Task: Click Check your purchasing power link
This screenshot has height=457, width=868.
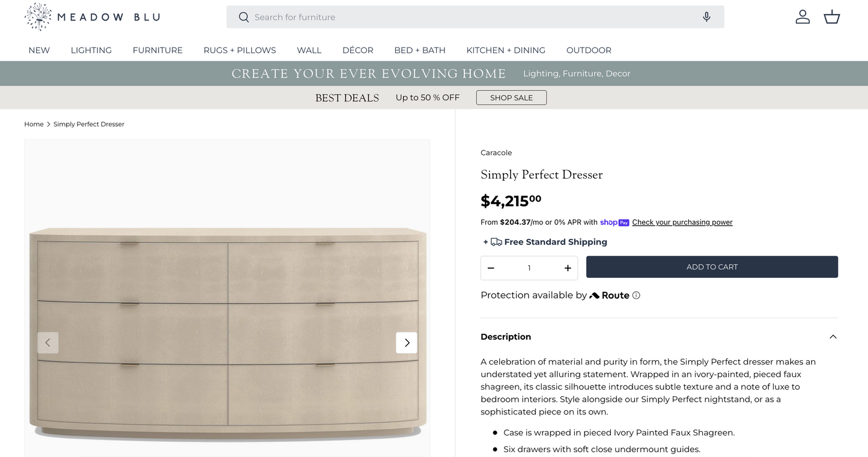Action: [682, 222]
